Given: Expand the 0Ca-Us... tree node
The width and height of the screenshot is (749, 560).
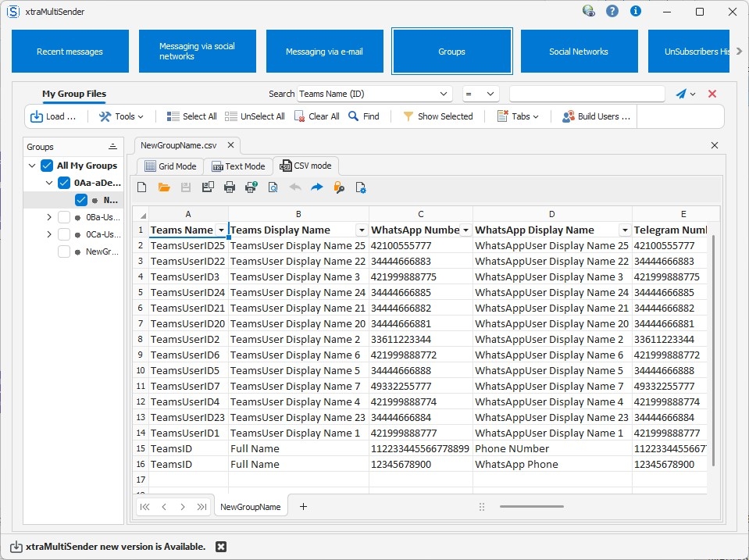Looking at the screenshot, I should coord(49,234).
